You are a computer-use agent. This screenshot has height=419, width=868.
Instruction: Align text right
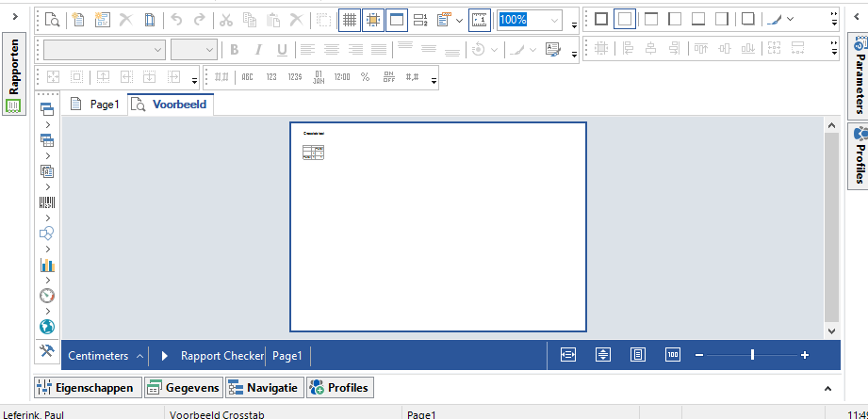(355, 50)
